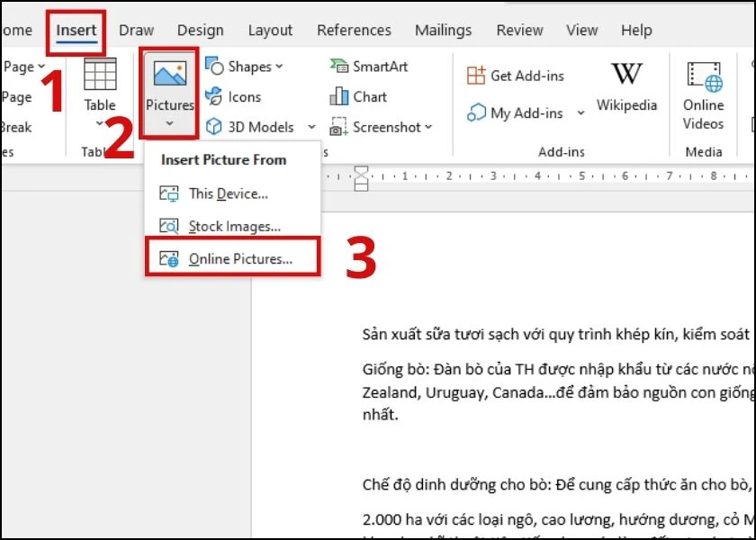Open the References tab
This screenshot has height=540, width=756.
[x=354, y=30]
